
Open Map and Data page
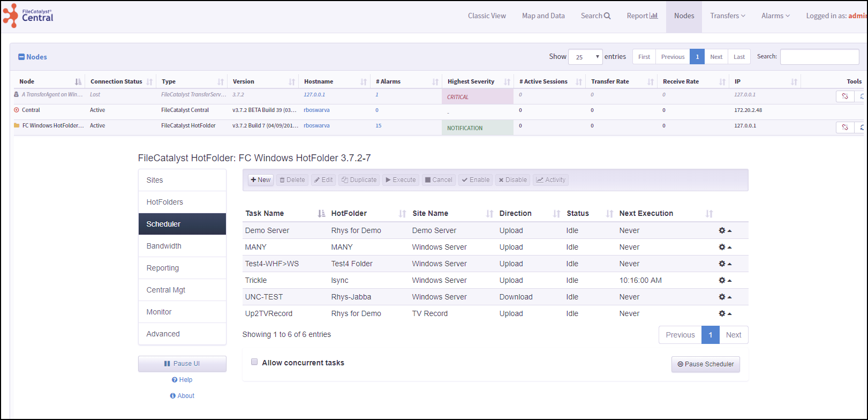click(543, 16)
